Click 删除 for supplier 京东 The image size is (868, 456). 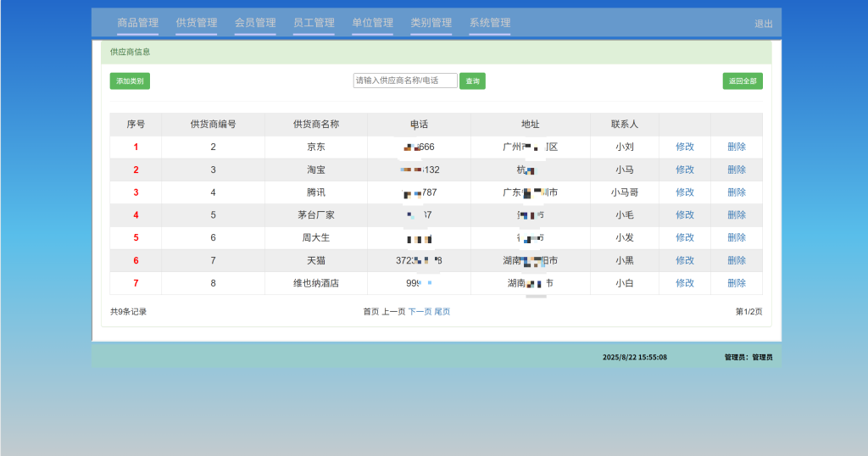737,147
